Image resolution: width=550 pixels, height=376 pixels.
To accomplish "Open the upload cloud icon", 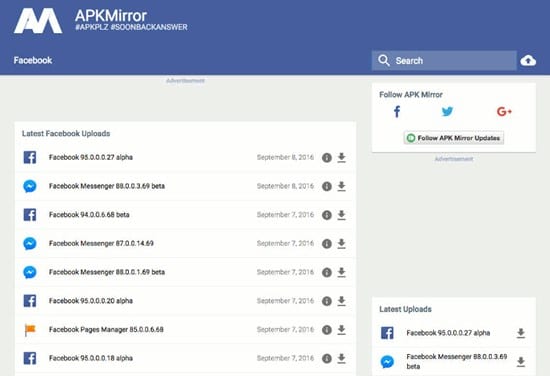I will pos(528,61).
